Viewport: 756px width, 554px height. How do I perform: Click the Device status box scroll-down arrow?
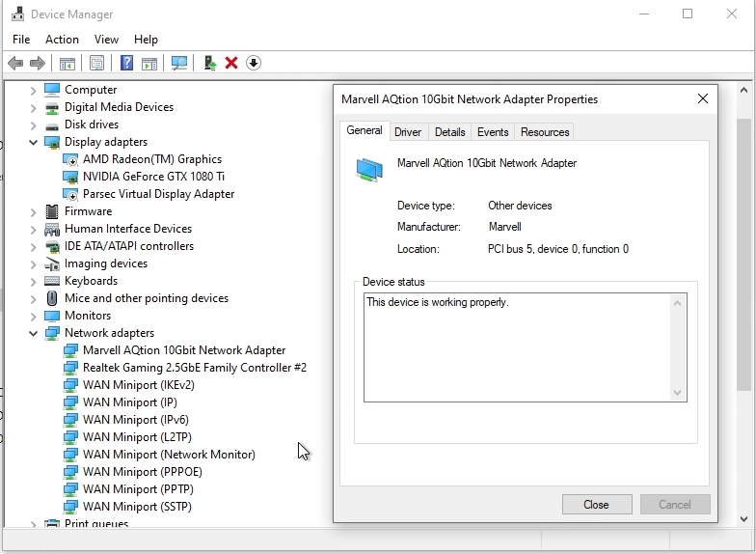coord(677,393)
